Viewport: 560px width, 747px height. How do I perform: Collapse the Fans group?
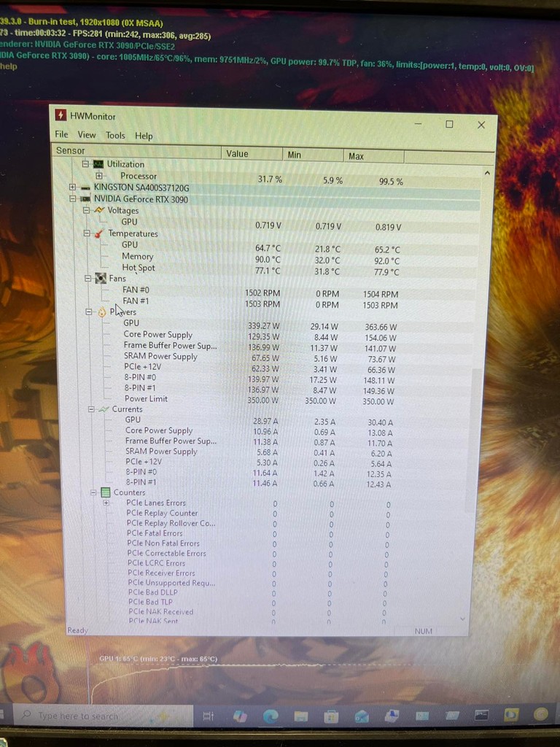point(87,278)
